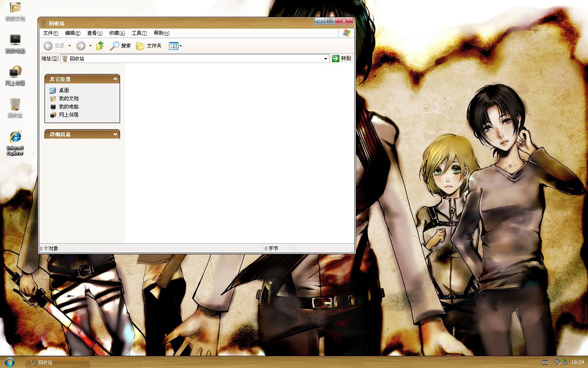Screen dimensions: 588x368
Task: Close the 回收站 window
Action: click(x=344, y=21)
